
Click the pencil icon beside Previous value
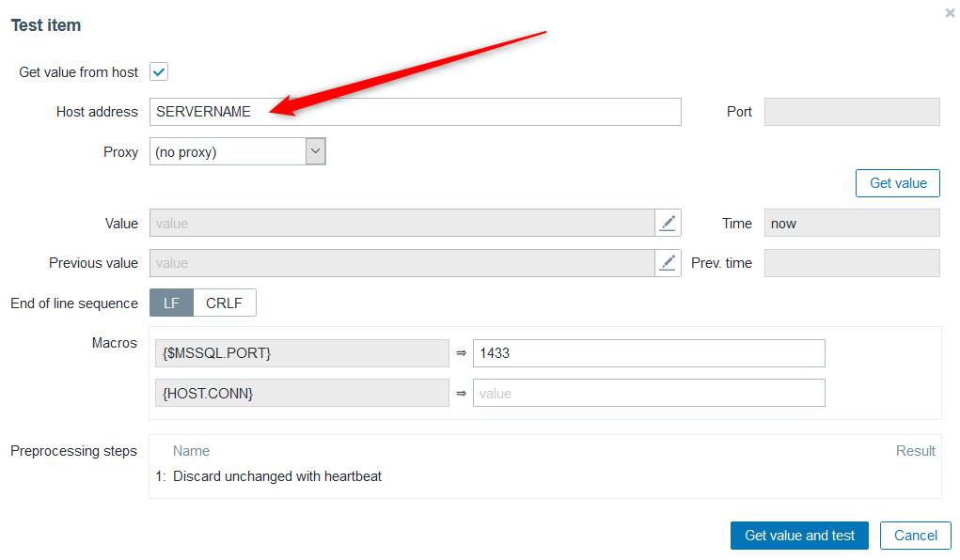tap(668, 263)
